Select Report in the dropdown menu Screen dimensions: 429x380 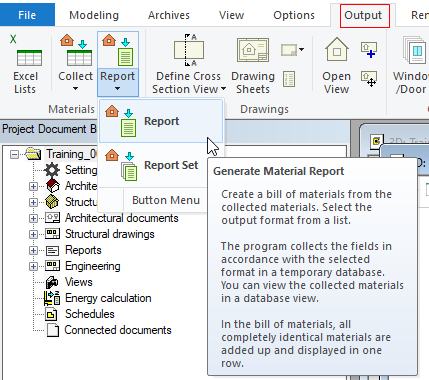click(x=161, y=121)
